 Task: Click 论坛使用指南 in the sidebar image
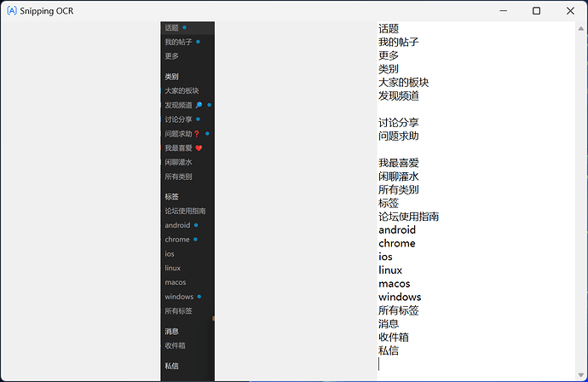pos(185,211)
